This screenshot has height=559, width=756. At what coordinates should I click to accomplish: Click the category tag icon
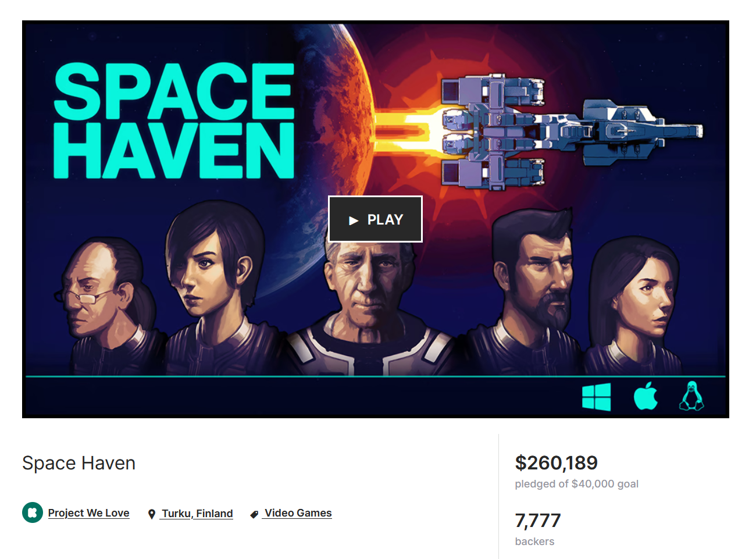254,514
